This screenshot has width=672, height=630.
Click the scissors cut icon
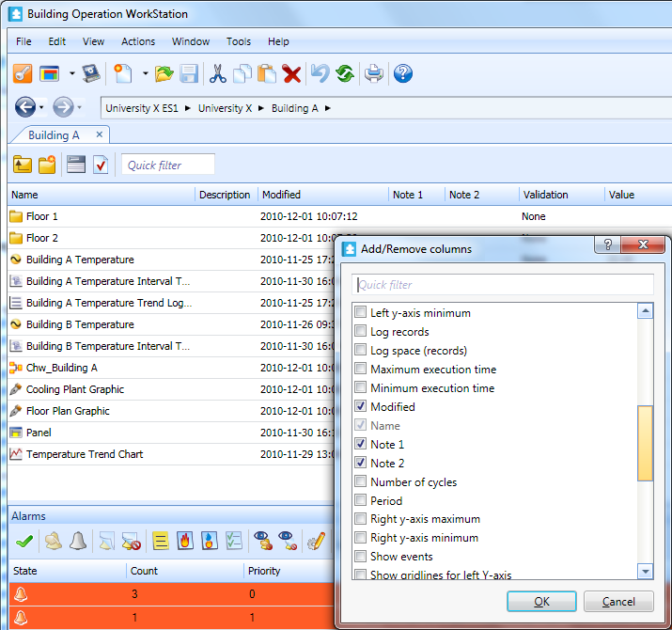[217, 73]
